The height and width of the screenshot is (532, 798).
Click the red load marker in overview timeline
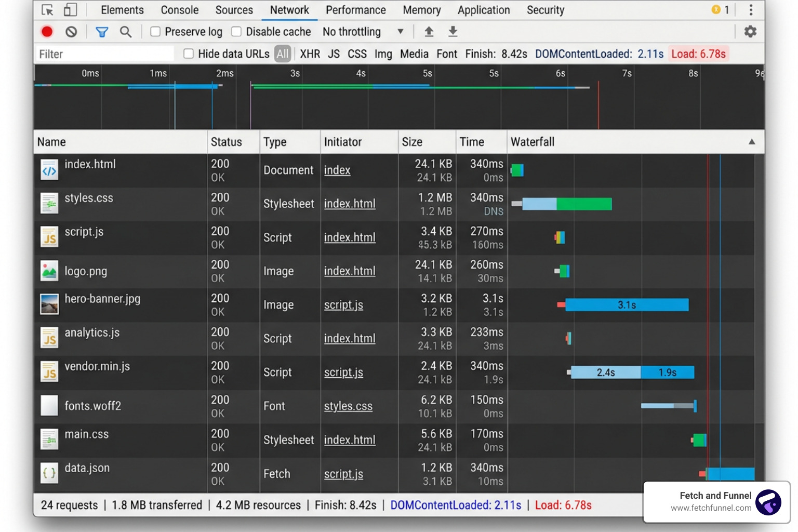(598, 104)
